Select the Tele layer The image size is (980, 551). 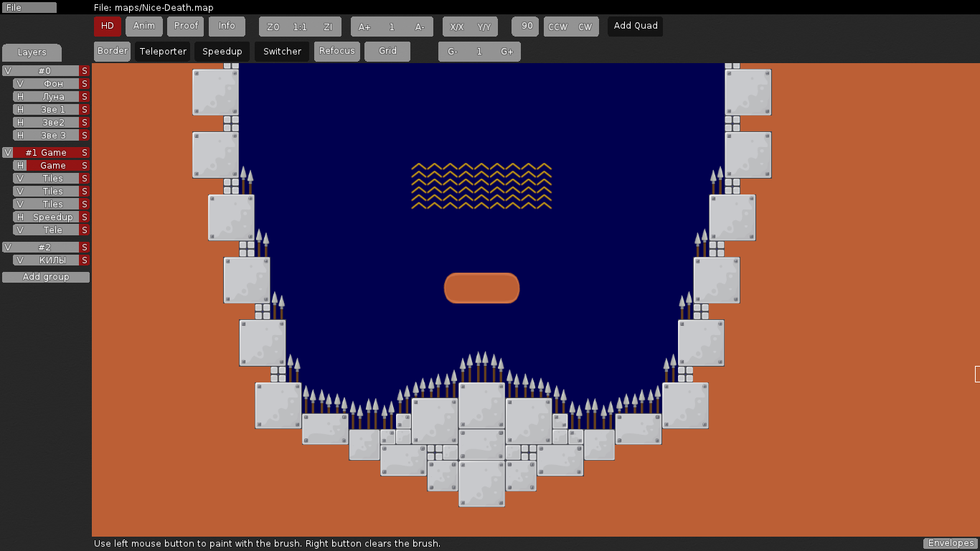click(53, 230)
